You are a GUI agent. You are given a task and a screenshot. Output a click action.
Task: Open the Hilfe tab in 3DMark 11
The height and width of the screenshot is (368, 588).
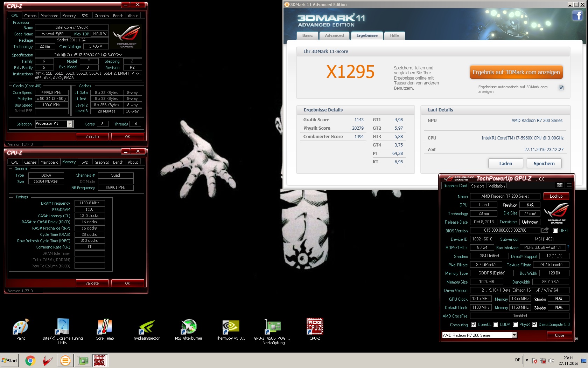point(394,35)
